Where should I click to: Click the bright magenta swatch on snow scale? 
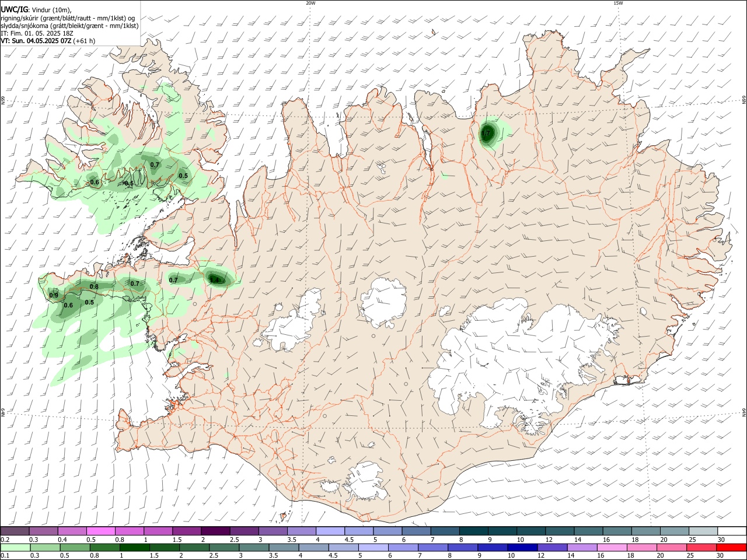coord(101,531)
